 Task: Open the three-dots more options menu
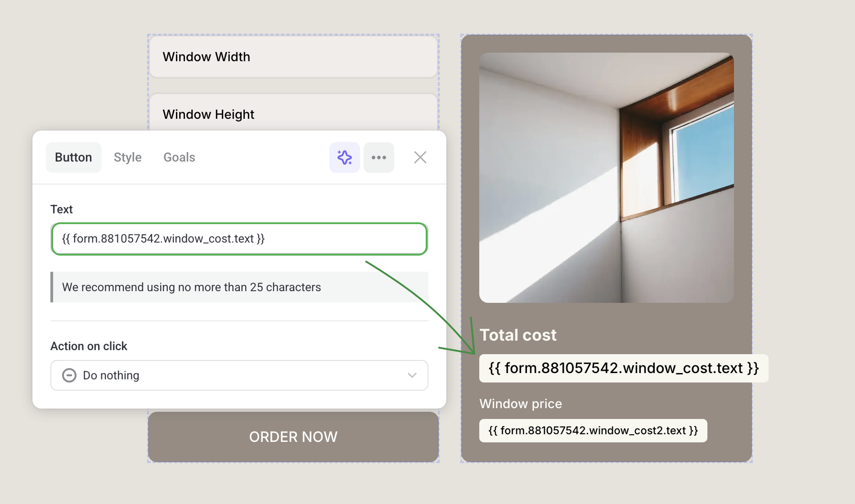pyautogui.click(x=378, y=157)
